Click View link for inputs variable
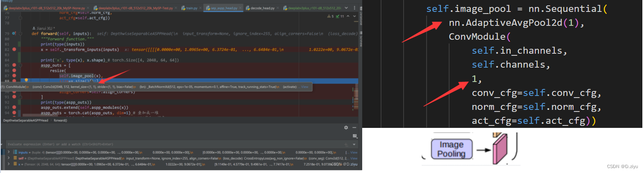The image size is (644, 173). pos(354,153)
